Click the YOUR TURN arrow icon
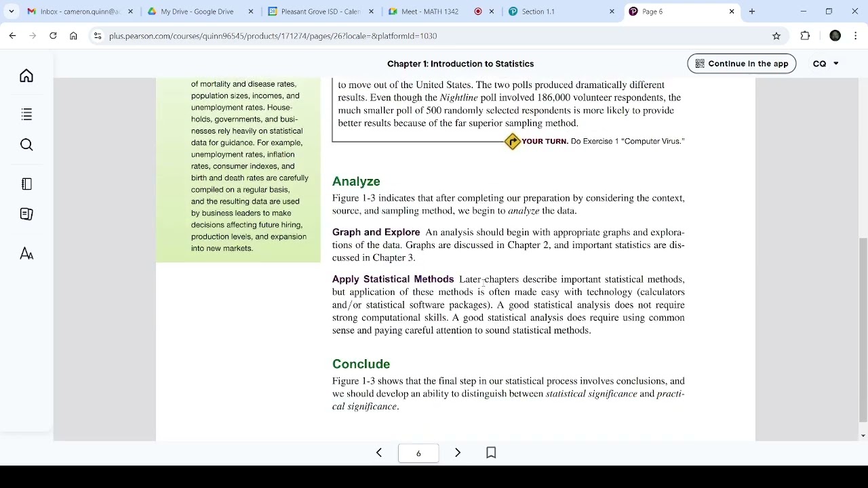Screen dimensions: 868x488 tap(512, 141)
